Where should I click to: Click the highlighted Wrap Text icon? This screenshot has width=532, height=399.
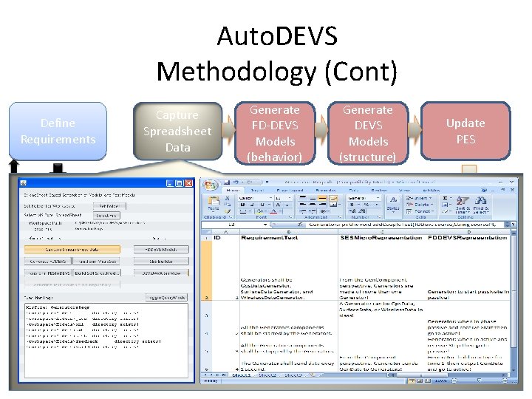click(333, 198)
